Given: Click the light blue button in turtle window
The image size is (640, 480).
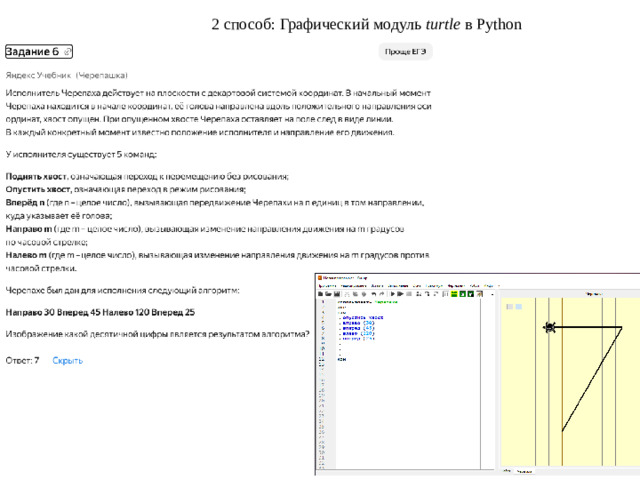Looking at the screenshot, I should pos(518,307).
